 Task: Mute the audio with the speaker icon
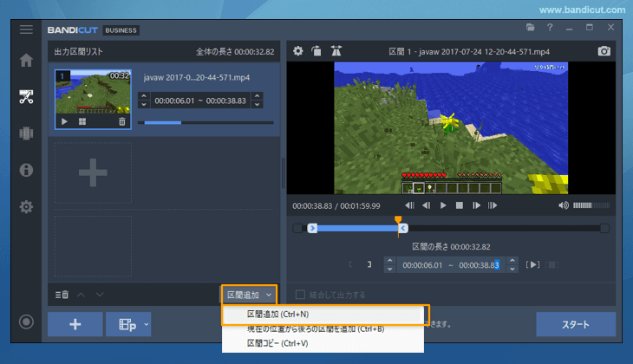[x=564, y=205]
